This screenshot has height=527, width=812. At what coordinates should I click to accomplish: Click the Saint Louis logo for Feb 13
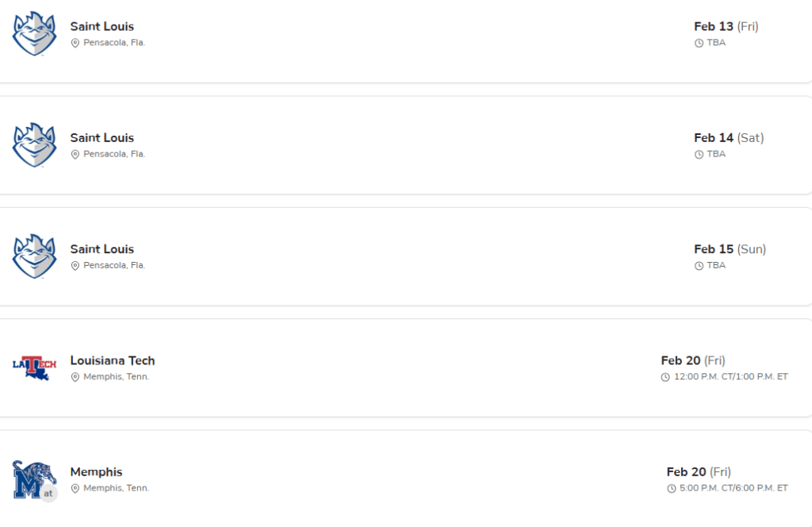[34, 34]
